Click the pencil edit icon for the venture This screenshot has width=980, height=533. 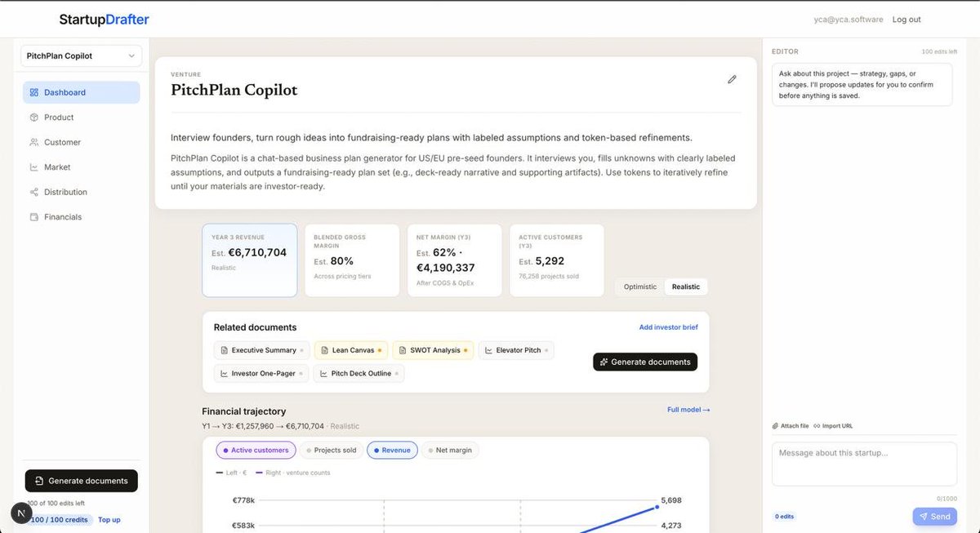(x=732, y=79)
